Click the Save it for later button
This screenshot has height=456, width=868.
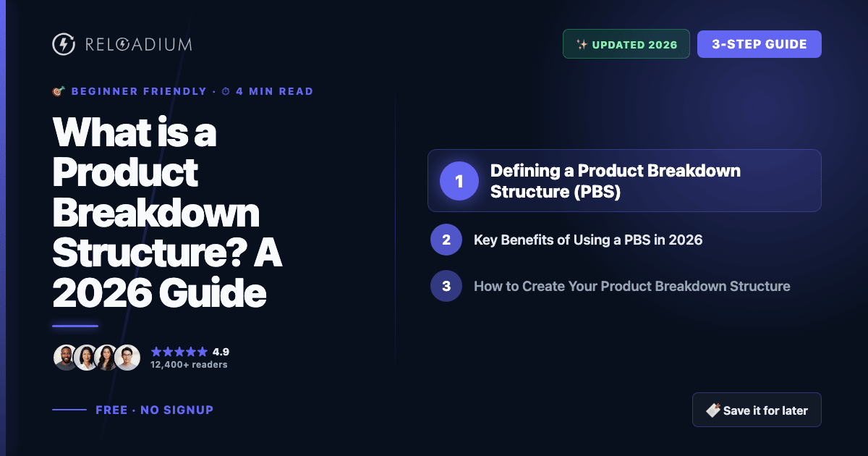[757, 410]
